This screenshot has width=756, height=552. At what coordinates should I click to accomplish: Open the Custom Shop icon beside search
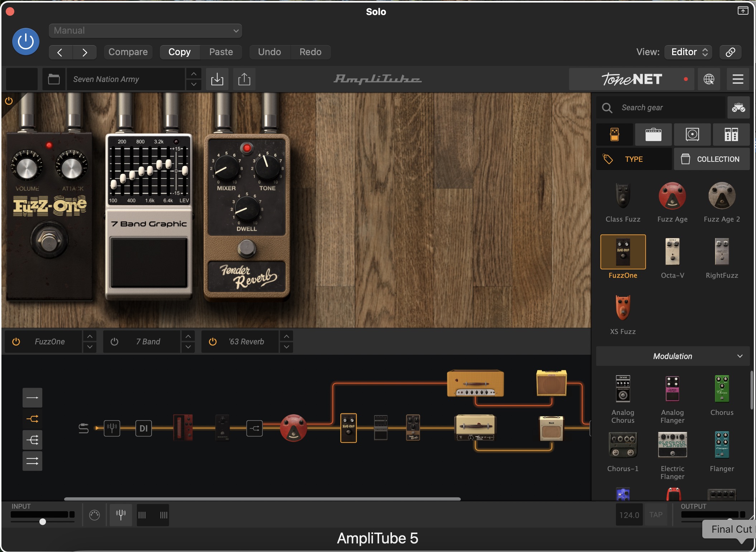738,107
